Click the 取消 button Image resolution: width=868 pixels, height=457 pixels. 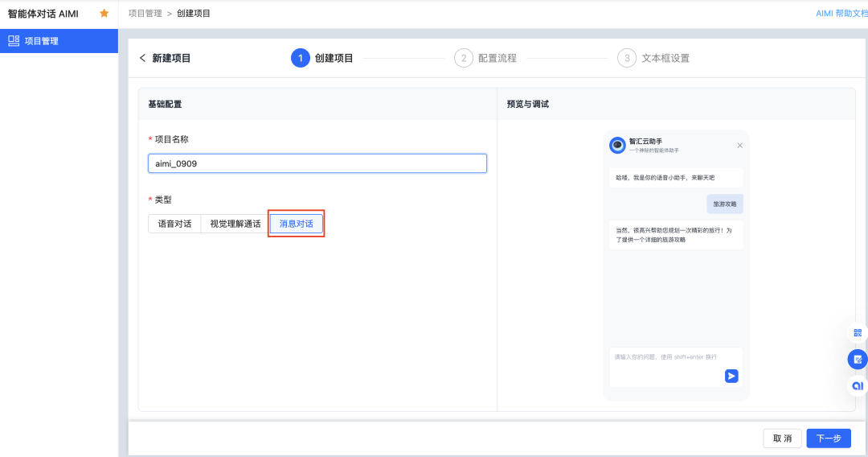coord(782,438)
